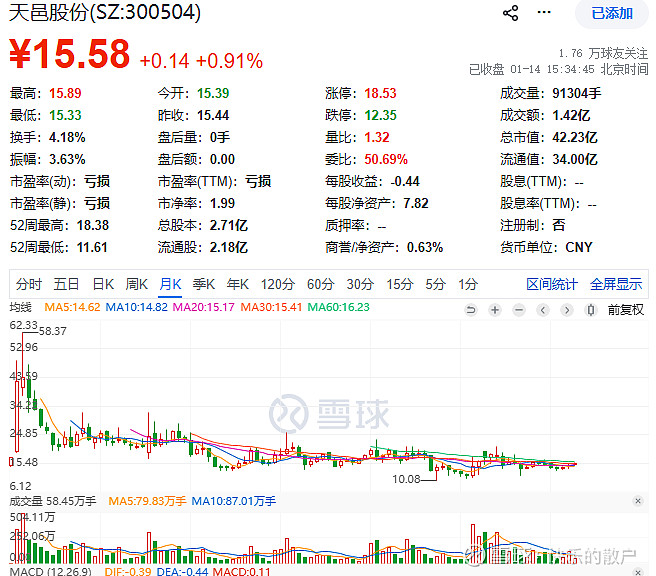
Task: Switch chart to 季K tab
Action: 204,284
